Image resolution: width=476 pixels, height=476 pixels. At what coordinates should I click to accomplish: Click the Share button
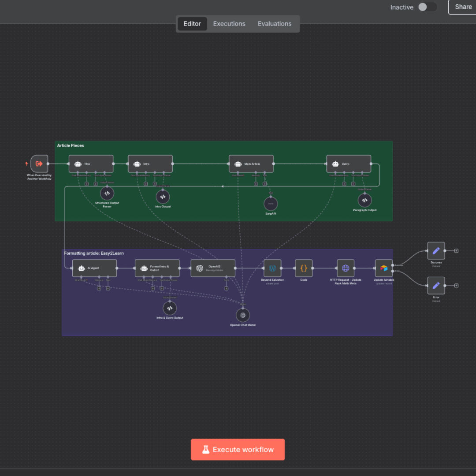click(463, 7)
